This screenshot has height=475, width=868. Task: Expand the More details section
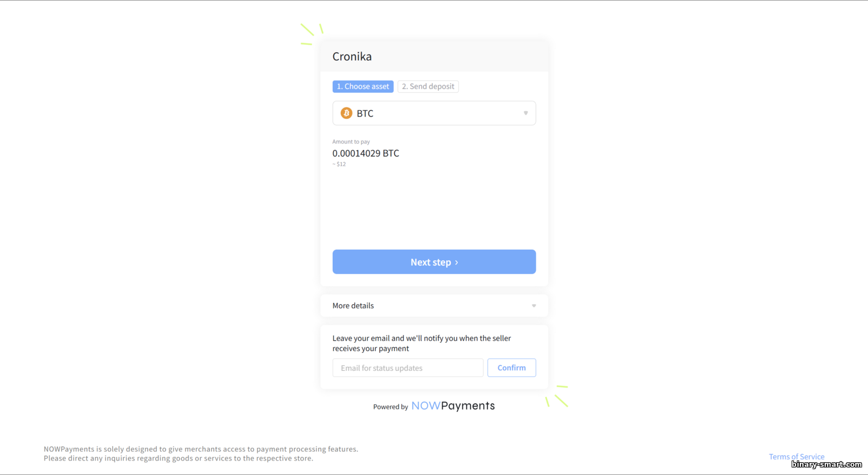(x=434, y=306)
